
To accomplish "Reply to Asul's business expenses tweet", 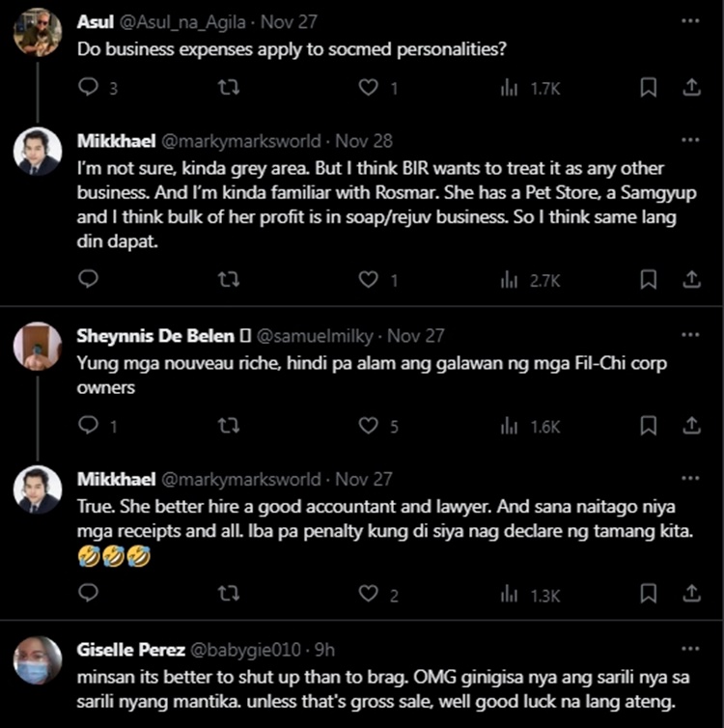I will point(88,88).
